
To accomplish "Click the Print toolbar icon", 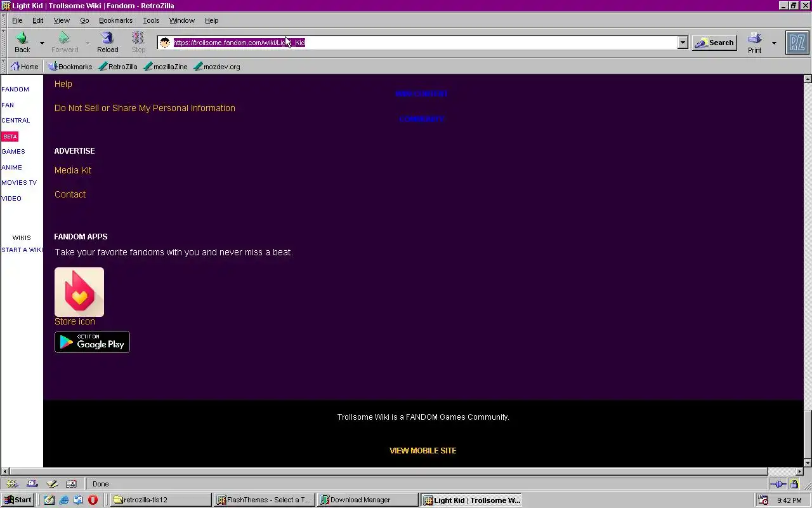I will (x=754, y=38).
